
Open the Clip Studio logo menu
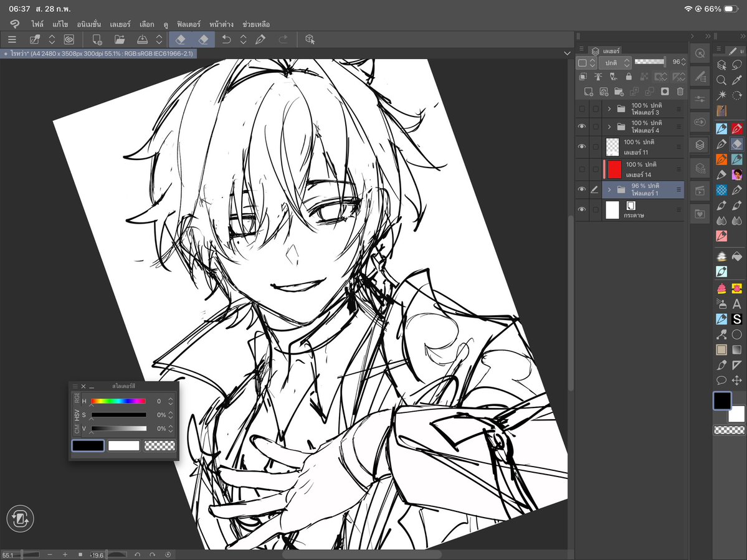pos(15,24)
